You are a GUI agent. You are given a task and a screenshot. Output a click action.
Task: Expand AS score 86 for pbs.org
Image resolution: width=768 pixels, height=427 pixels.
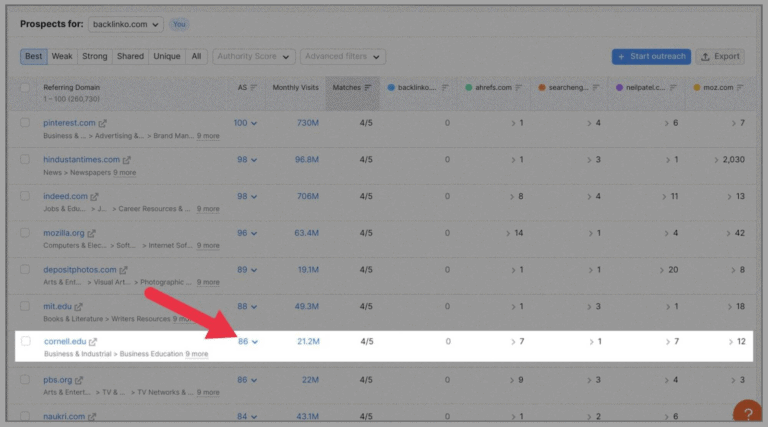coord(247,380)
